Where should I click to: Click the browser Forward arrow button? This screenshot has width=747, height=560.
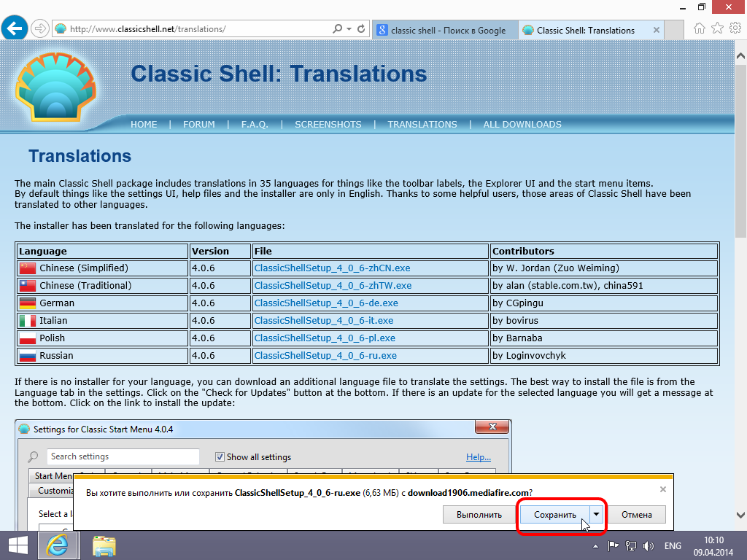coord(40,28)
